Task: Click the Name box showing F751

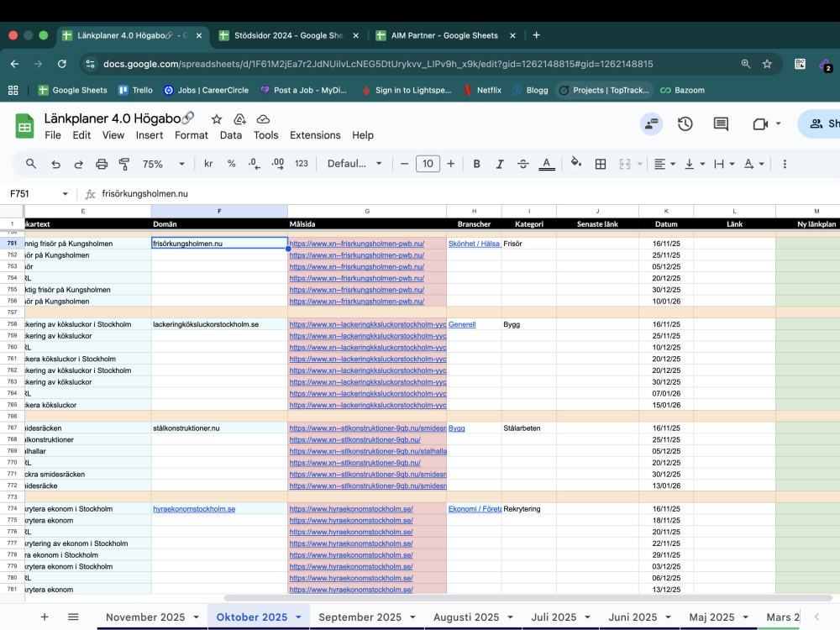Action: coord(39,194)
